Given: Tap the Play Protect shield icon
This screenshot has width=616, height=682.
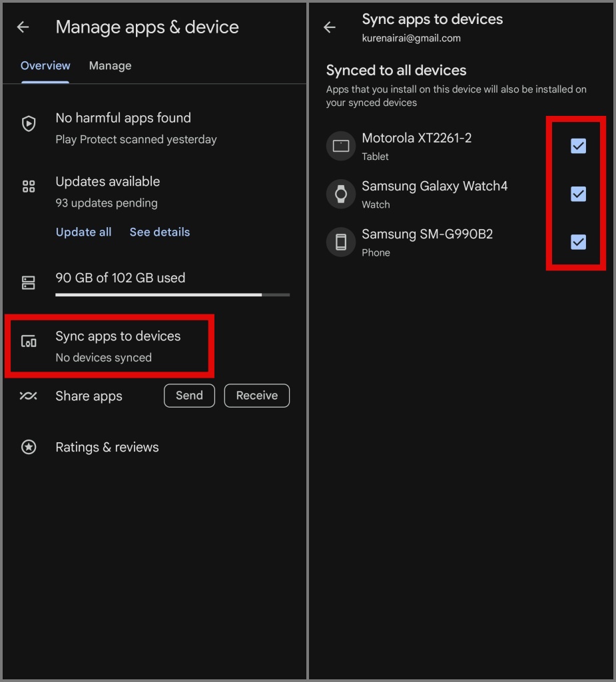Looking at the screenshot, I should 29,123.
